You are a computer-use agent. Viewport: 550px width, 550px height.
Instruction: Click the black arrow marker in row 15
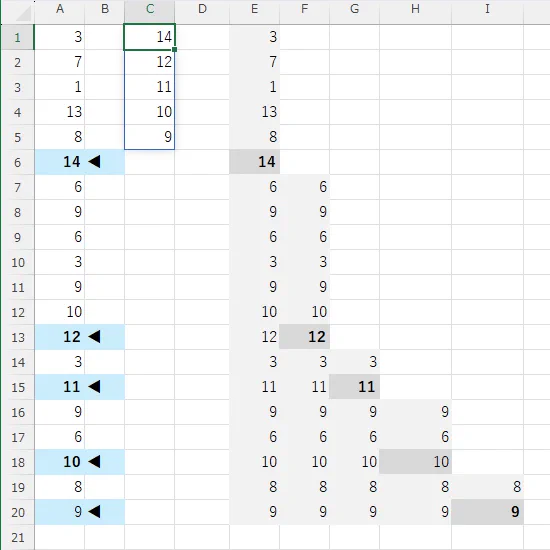point(94,387)
